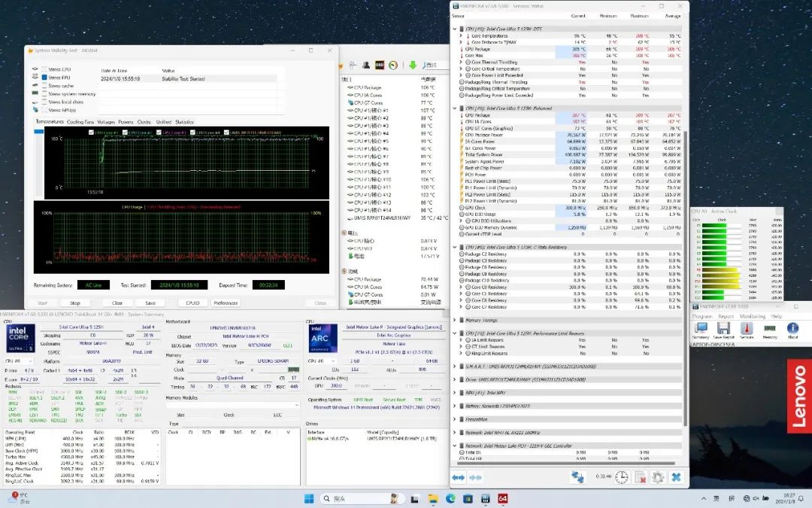This screenshot has height=508, width=812.
Task: Expand the Memory Timings sensor group
Action: 454,320
